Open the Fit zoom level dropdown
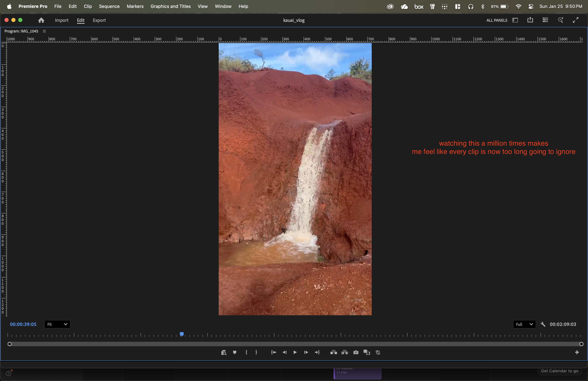588x381 pixels. pos(57,324)
